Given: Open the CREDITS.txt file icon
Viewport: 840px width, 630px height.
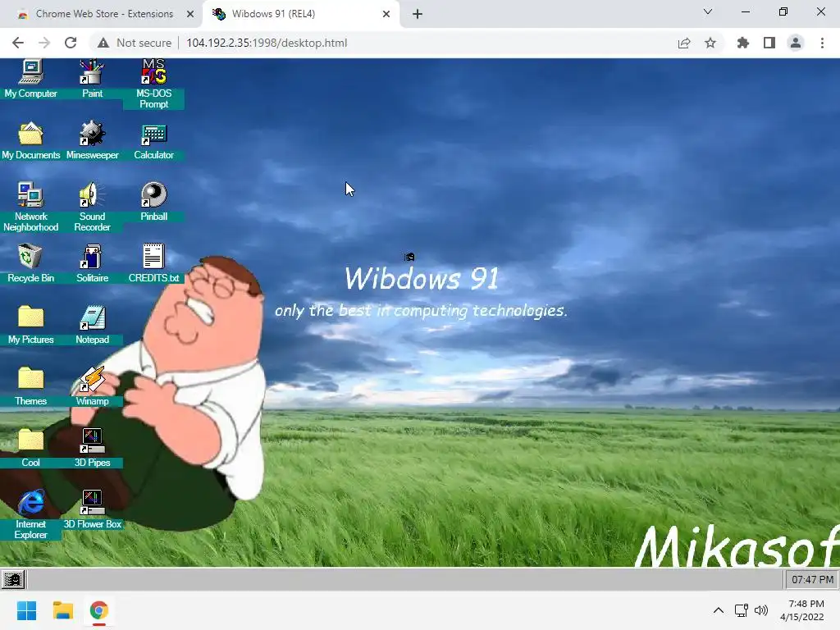Looking at the screenshot, I should 153,263.
